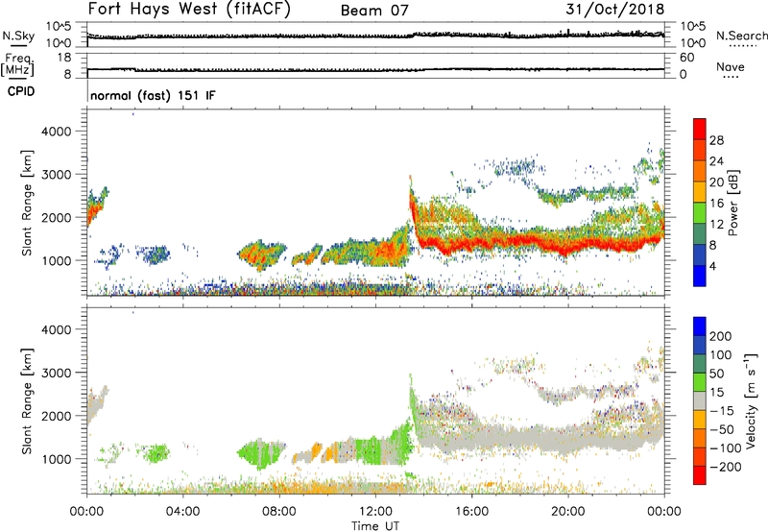Click the red bottom velocity colorbar segment
Image resolution: width=768 pixels, height=532 pixels.
700,475
